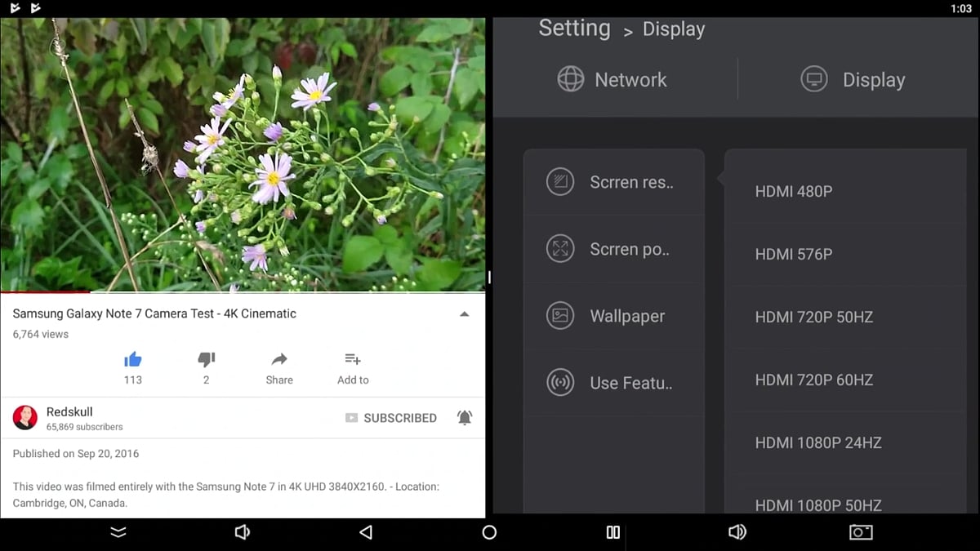This screenshot has height=551, width=980.
Task: Tap the hide navigation bar chevron icon
Action: [x=118, y=532]
